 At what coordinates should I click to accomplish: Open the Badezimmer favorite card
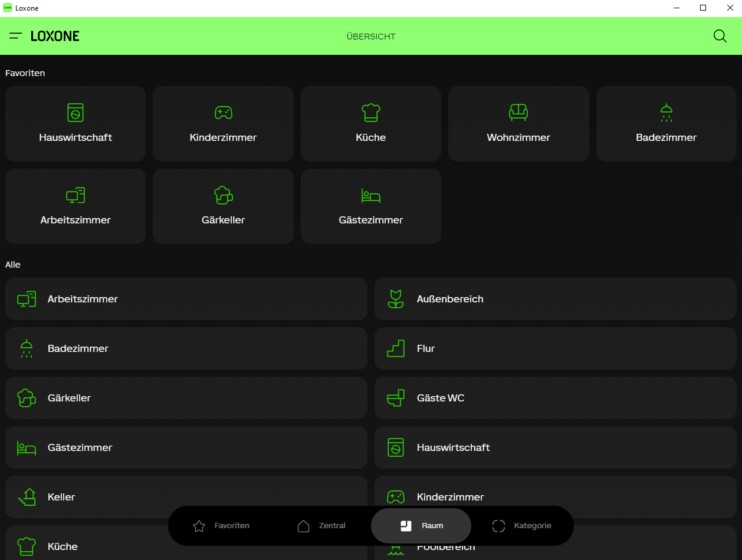tap(667, 124)
